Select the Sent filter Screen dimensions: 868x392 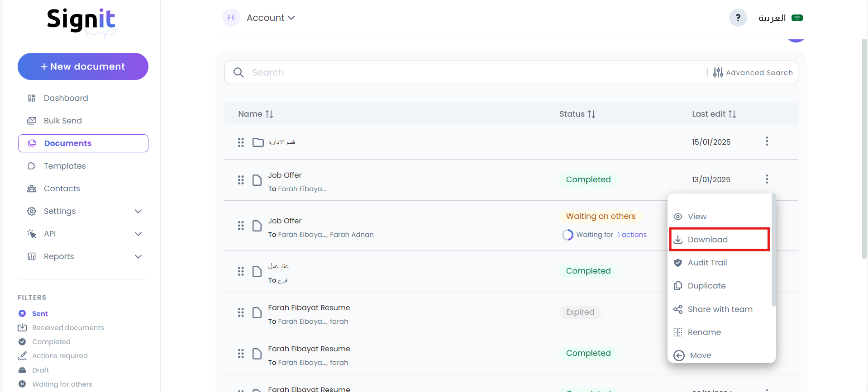coord(40,313)
